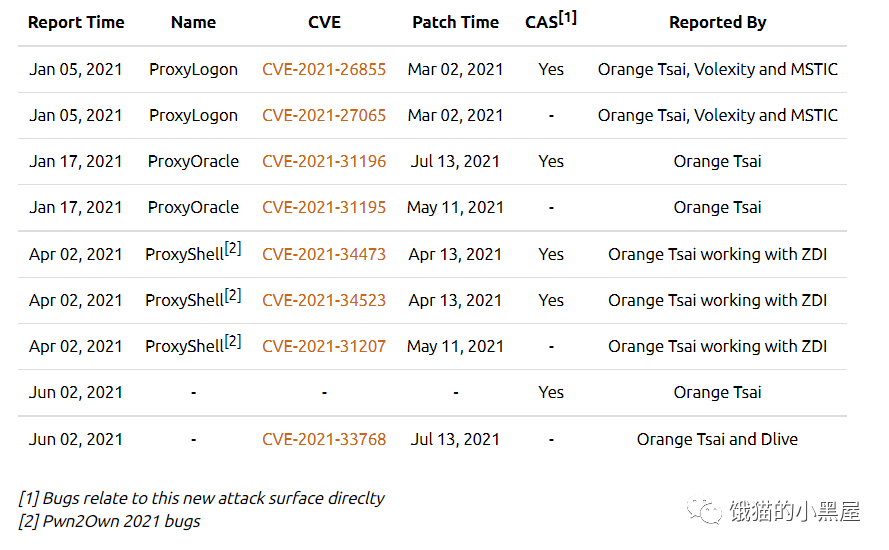Open the CVE-2021-26855 link
889x550 pixels.
324,69
